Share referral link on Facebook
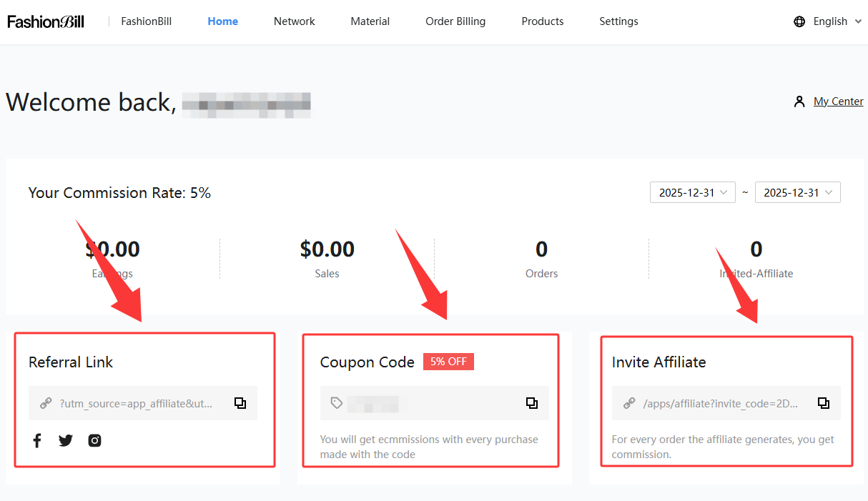Image resolution: width=868 pixels, height=501 pixels. click(x=37, y=440)
